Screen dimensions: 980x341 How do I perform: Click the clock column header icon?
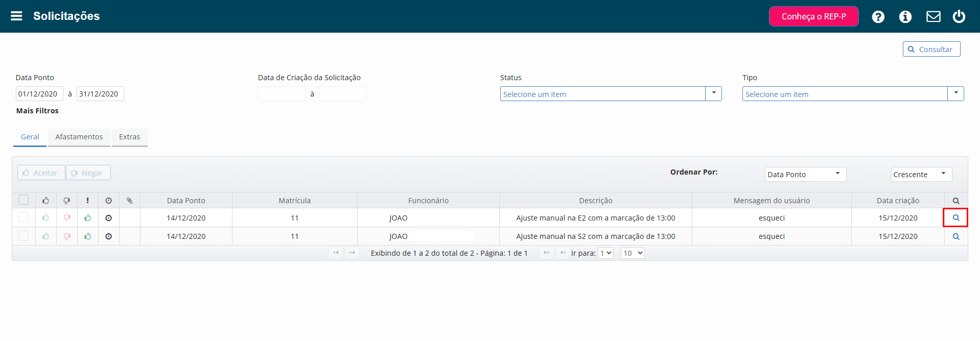(108, 201)
